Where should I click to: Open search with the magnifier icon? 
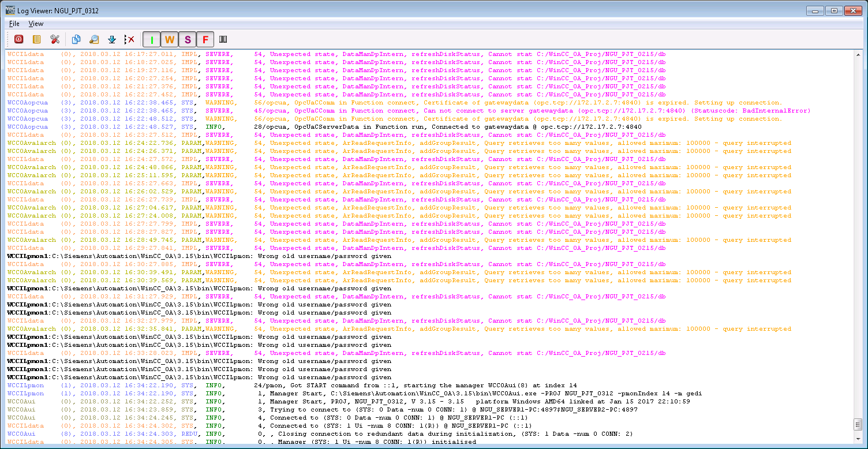pyautogui.click(x=93, y=39)
